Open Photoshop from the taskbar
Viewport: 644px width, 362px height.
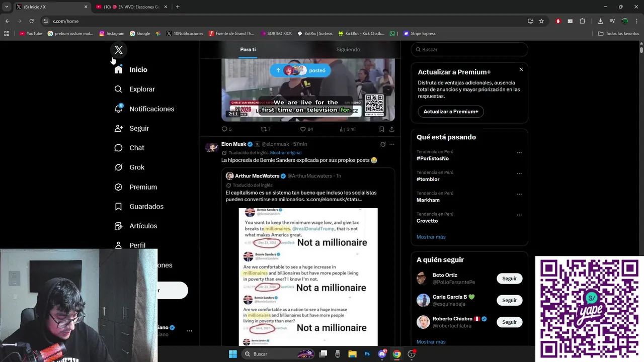coord(367,354)
